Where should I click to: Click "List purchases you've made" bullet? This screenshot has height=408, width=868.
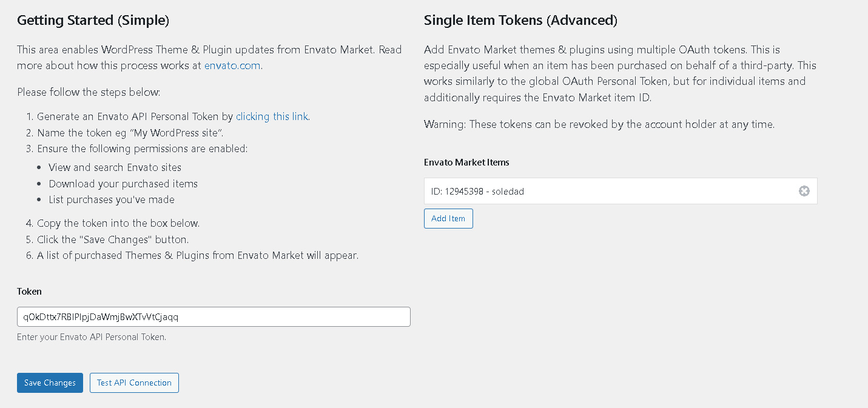coord(112,199)
